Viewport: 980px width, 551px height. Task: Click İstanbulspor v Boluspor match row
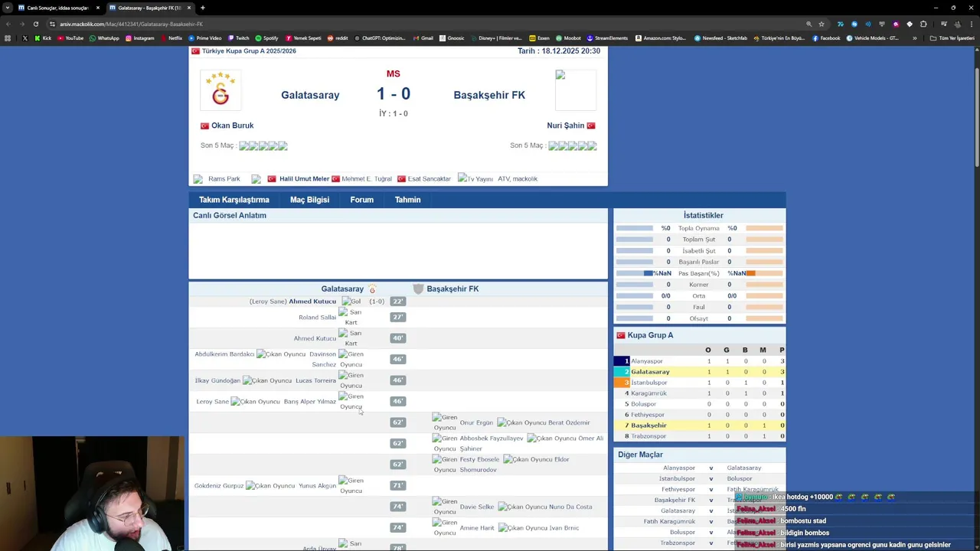(699, 478)
